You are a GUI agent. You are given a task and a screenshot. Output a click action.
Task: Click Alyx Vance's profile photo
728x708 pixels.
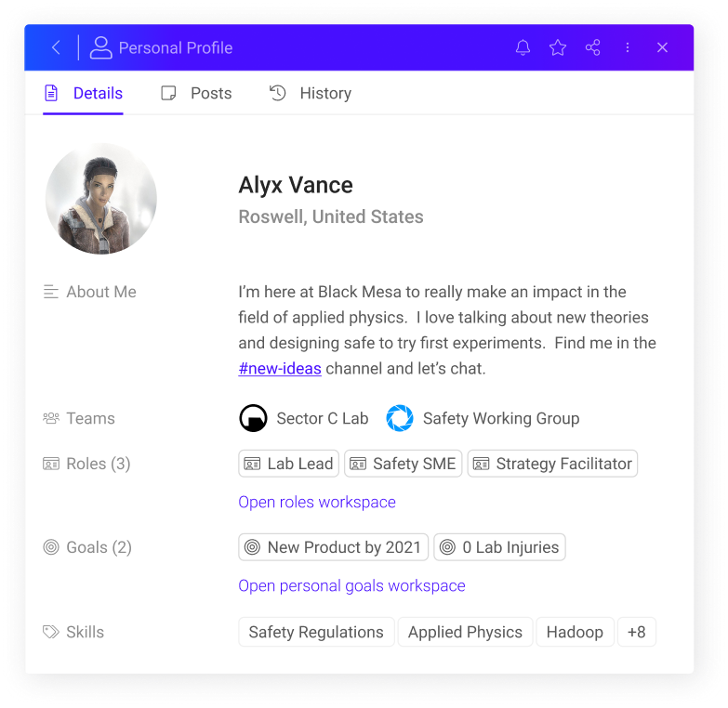tap(101, 199)
